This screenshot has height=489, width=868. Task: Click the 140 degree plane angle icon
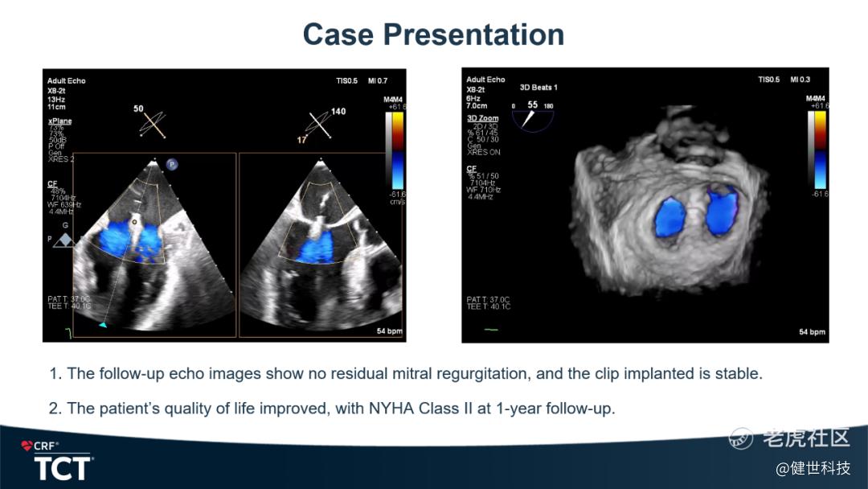[319, 125]
